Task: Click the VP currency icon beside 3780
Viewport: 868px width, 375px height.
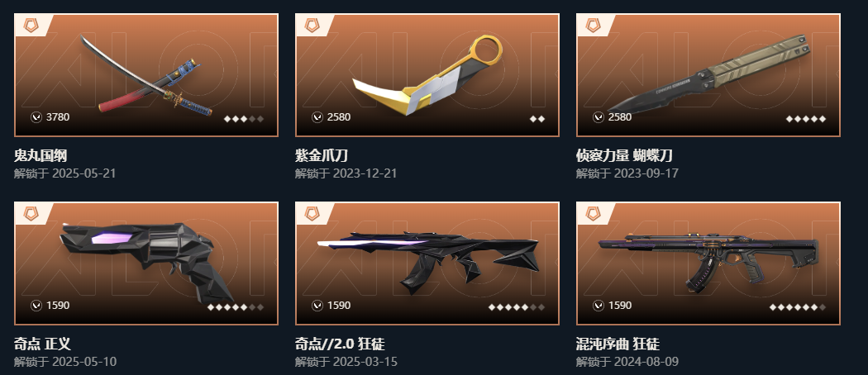Action: pos(36,117)
